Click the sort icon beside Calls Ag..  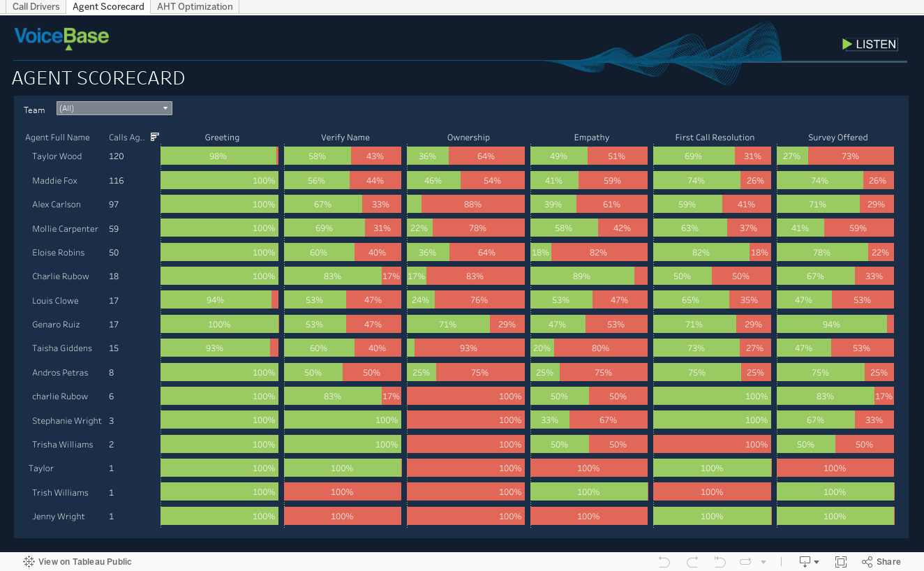tap(155, 137)
